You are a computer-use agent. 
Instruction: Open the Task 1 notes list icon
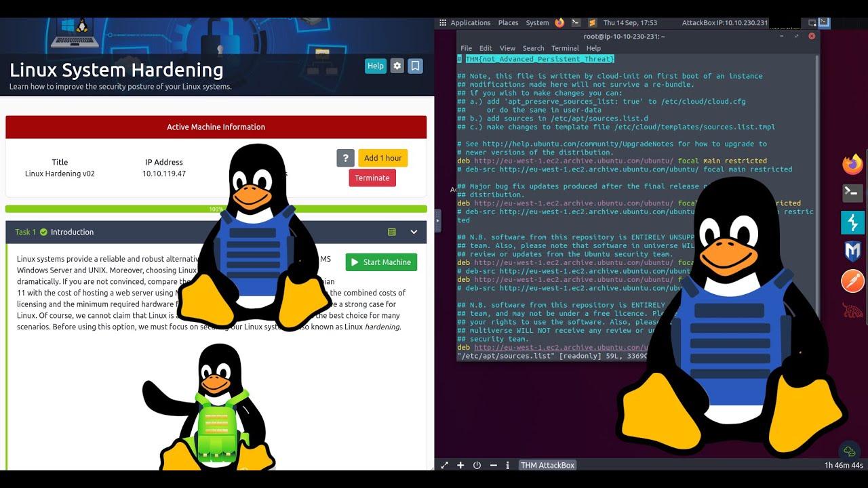(x=391, y=232)
